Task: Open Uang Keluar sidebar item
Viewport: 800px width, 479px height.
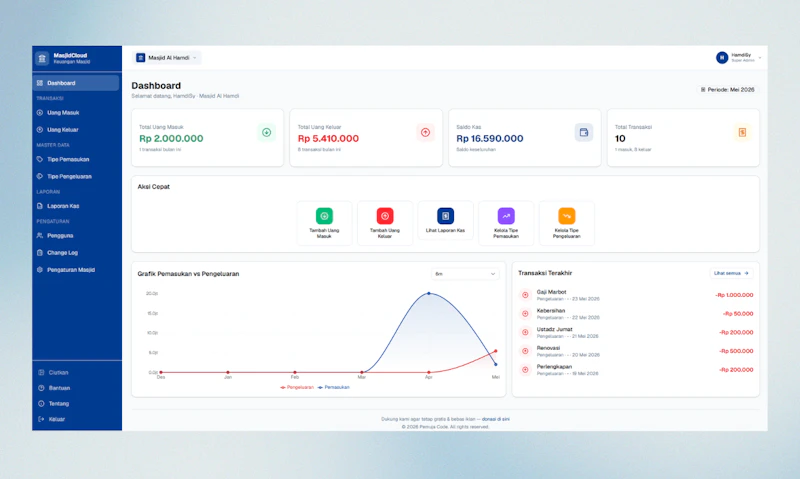Action: (x=76, y=130)
